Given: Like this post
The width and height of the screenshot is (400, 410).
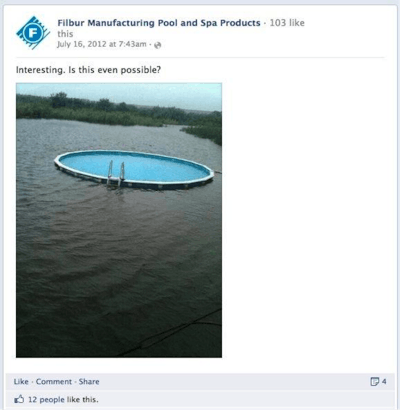Looking at the screenshot, I should (21, 382).
